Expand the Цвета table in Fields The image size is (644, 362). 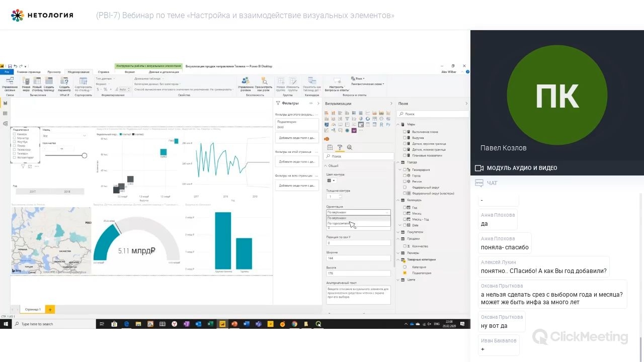pos(398,280)
